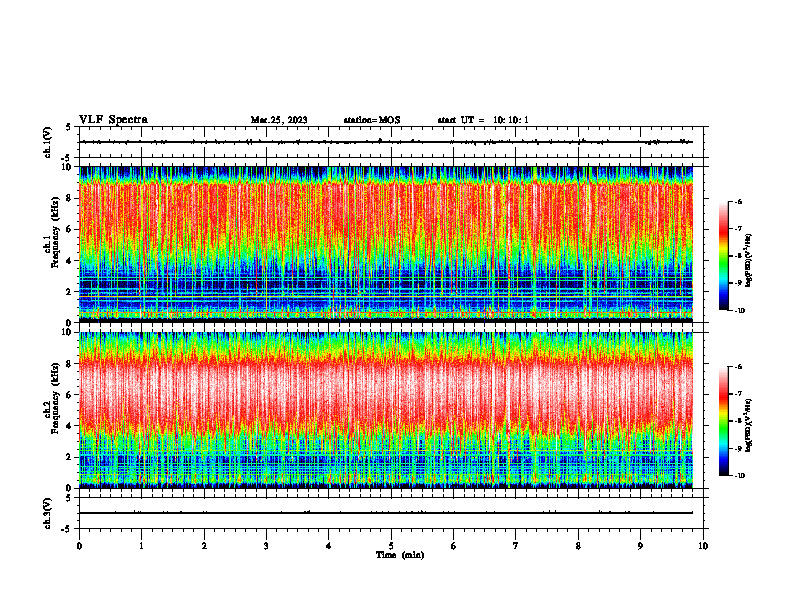792x612 pixels.
Task: Click the ch.1 frequency tick label "6"
Action: (70, 229)
